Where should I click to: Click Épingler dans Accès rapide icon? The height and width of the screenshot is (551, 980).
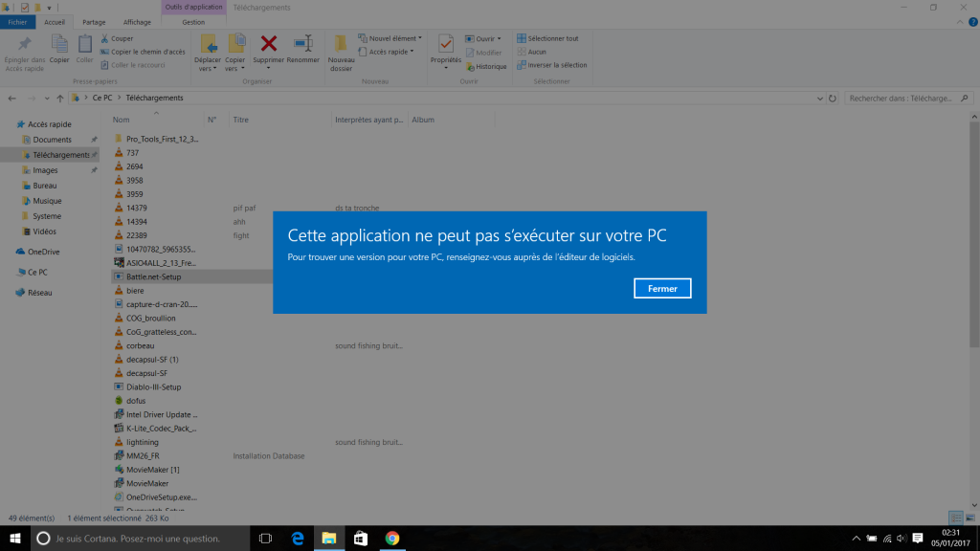[25, 44]
